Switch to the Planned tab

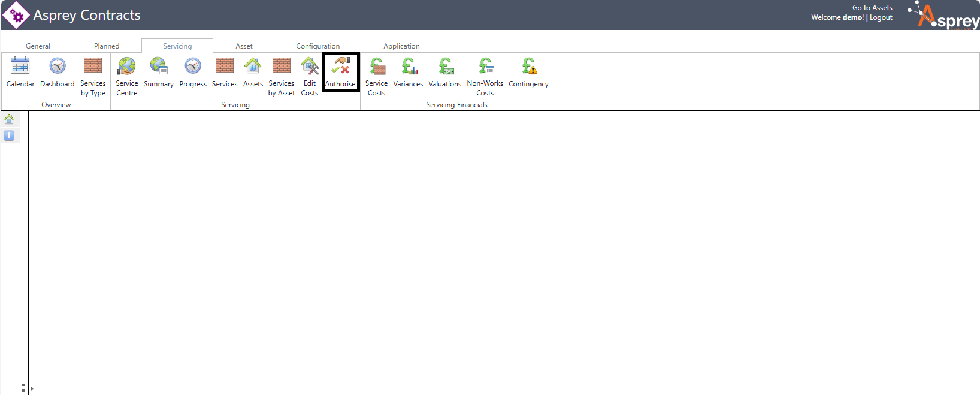[107, 46]
